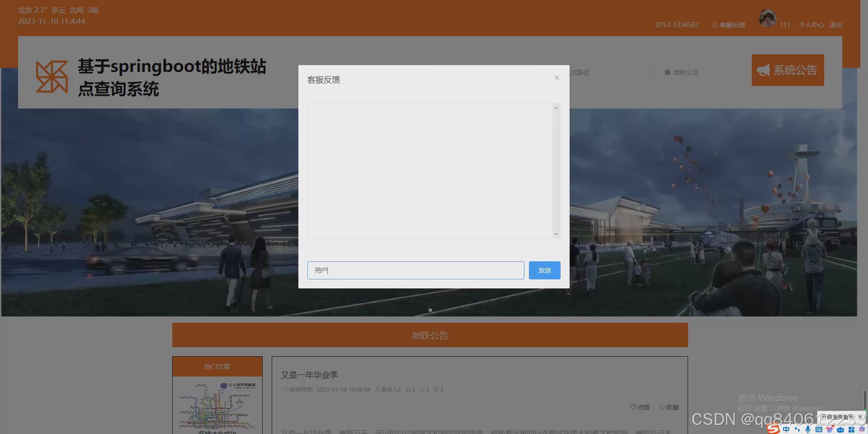Click the comment count icon showing 3
The height and width of the screenshot is (434, 868).
tap(436, 389)
